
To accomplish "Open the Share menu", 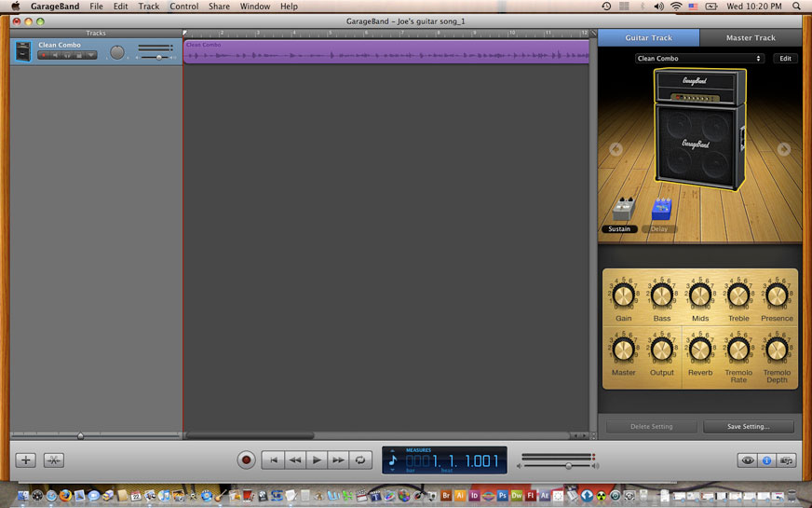I will [x=219, y=7].
